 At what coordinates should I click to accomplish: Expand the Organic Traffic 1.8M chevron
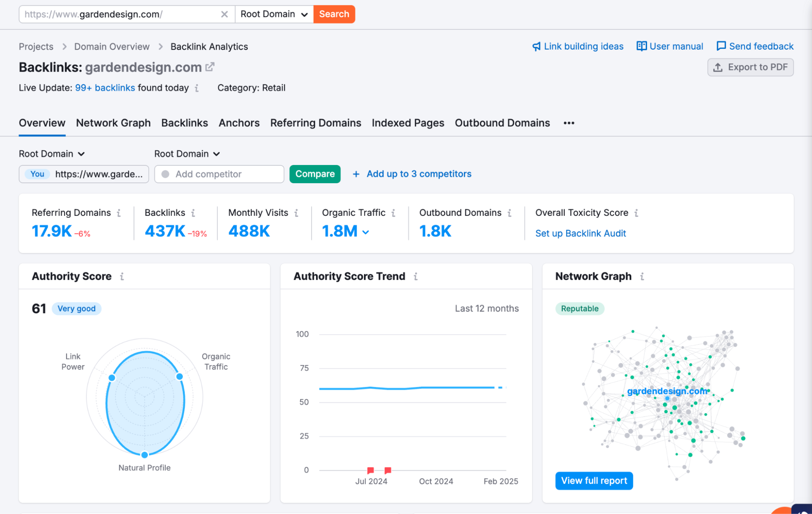tap(366, 232)
